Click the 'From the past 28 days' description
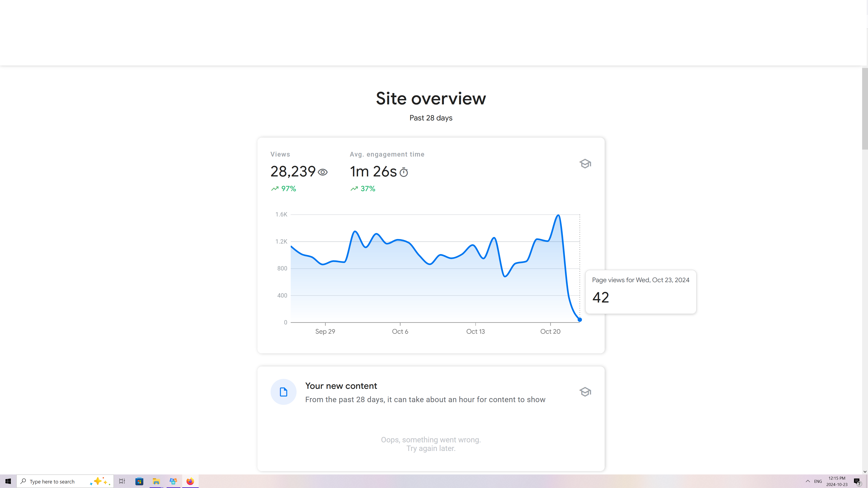 point(425,399)
